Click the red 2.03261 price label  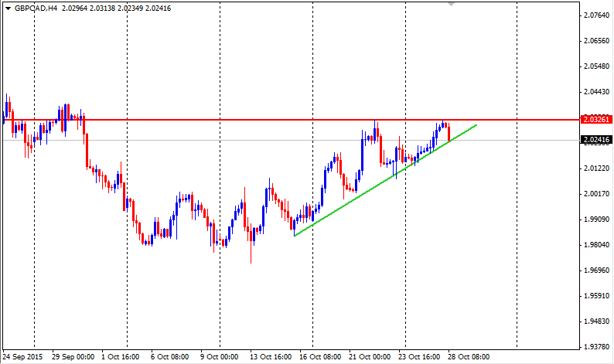(596, 119)
